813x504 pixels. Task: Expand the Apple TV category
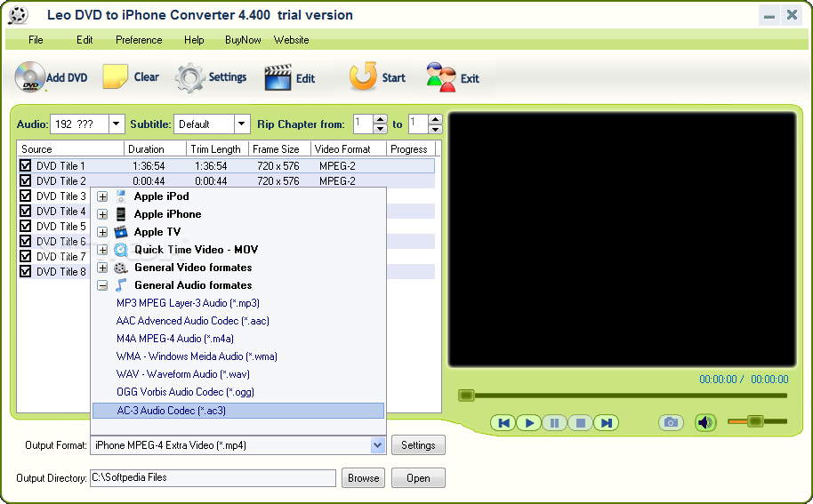pos(102,232)
